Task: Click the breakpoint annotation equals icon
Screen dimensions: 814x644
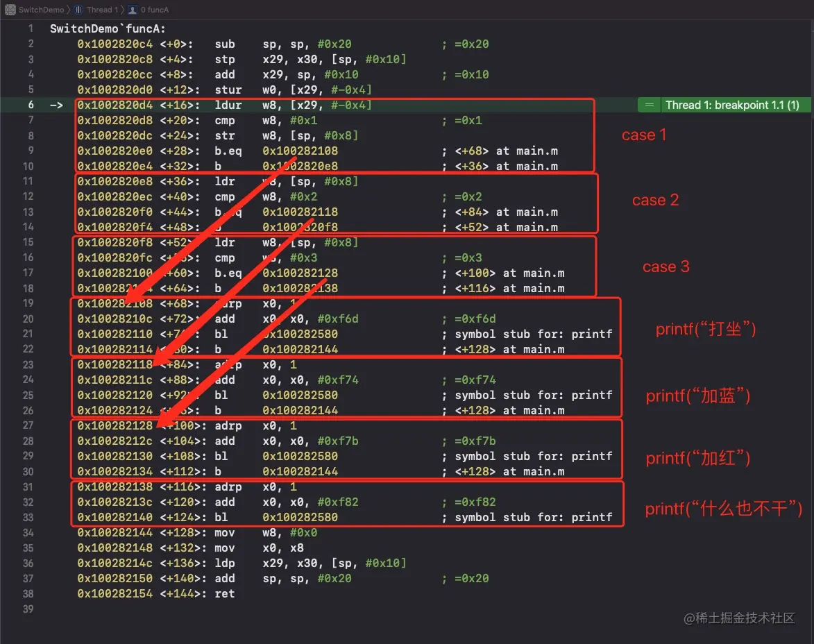Action: (649, 105)
